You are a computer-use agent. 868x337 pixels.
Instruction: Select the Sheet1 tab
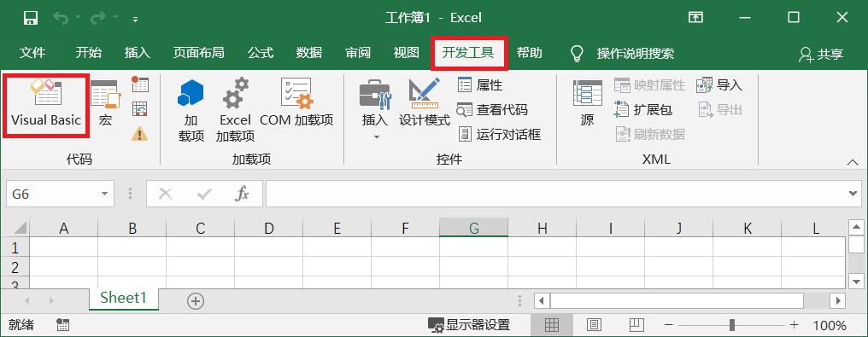123,299
